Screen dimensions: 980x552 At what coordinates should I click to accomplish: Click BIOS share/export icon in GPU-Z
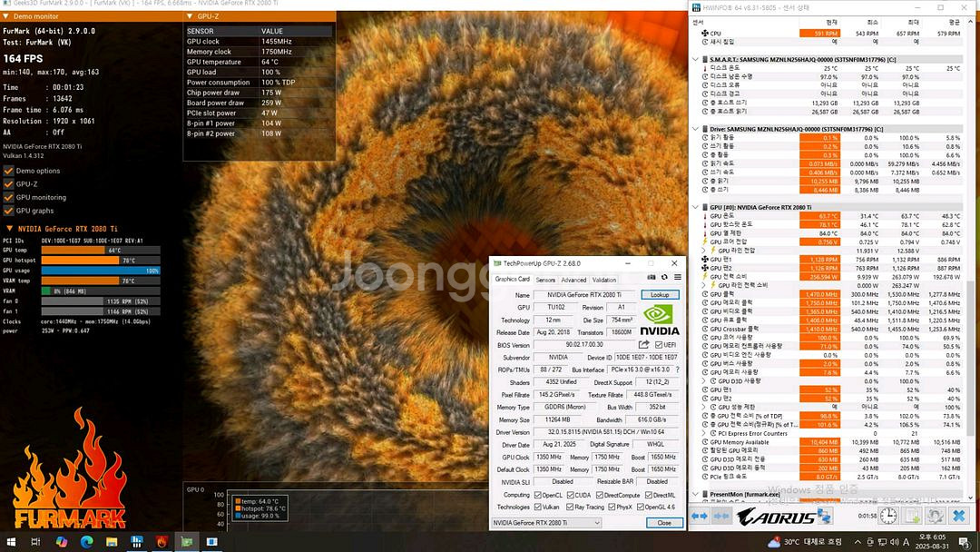pos(643,344)
